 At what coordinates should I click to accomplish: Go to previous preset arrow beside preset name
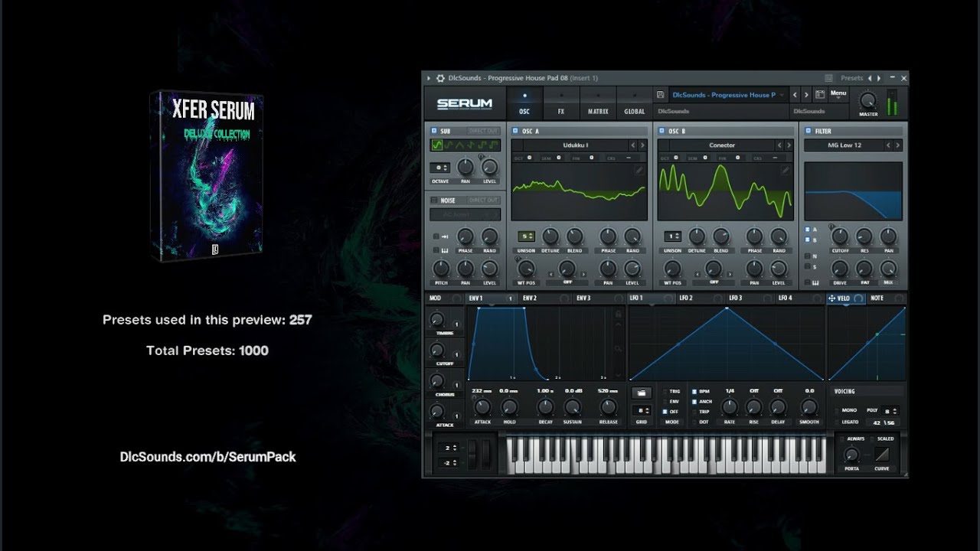click(x=795, y=95)
